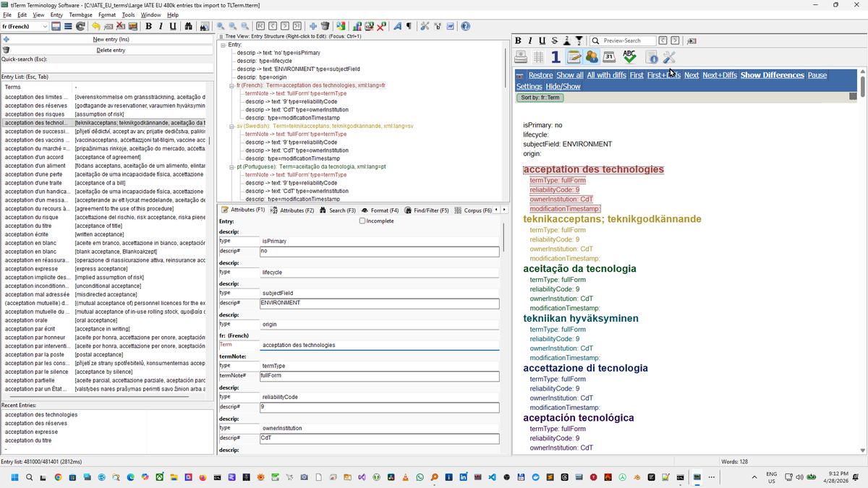
Task: Click the Sort by: fr::Term button
Action: pos(540,98)
